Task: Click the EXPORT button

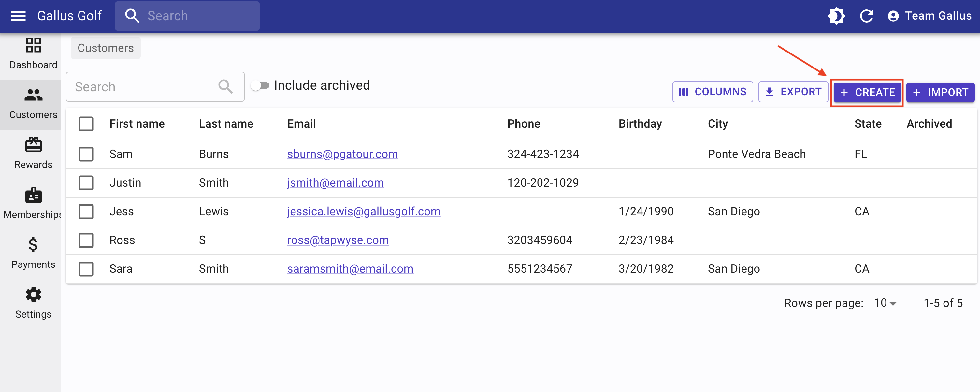Action: (793, 92)
